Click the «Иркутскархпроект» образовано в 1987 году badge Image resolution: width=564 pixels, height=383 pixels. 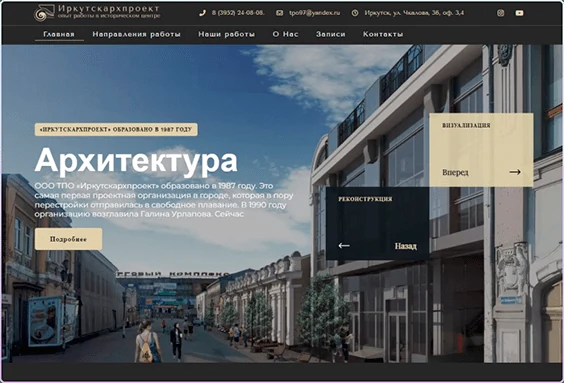tap(116, 129)
